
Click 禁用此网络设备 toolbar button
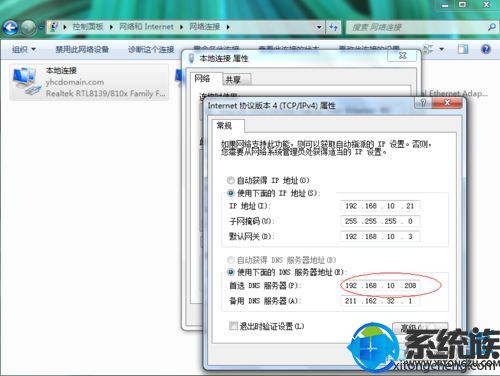82,50
